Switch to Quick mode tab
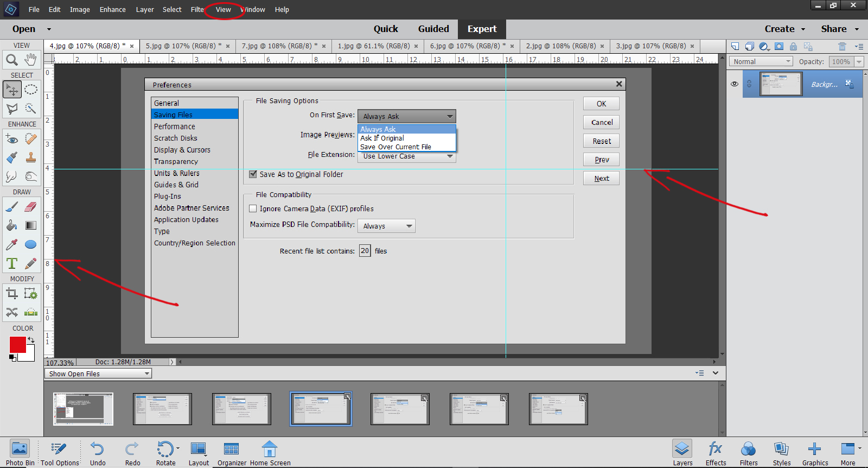Screen dimensions: 868x468 pos(386,29)
